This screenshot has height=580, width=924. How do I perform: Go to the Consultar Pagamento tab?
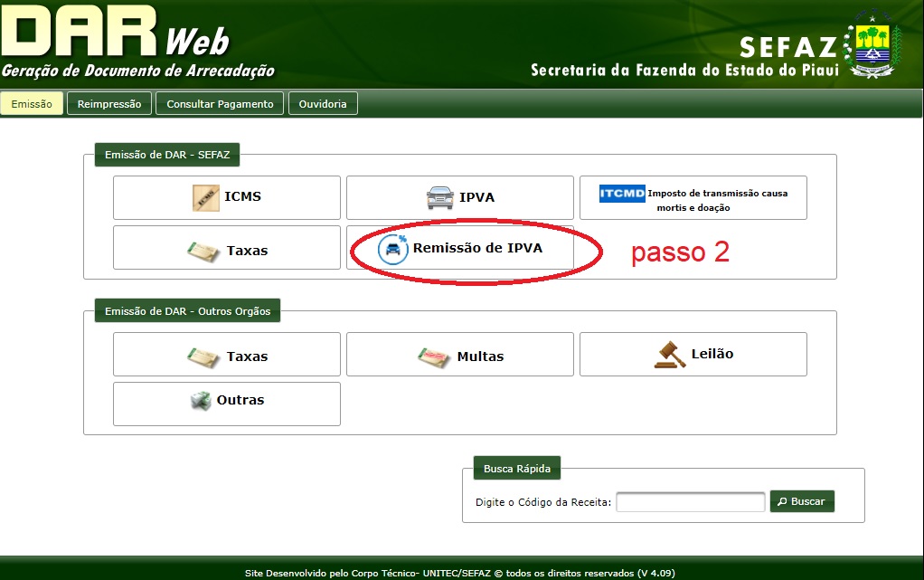point(220,104)
